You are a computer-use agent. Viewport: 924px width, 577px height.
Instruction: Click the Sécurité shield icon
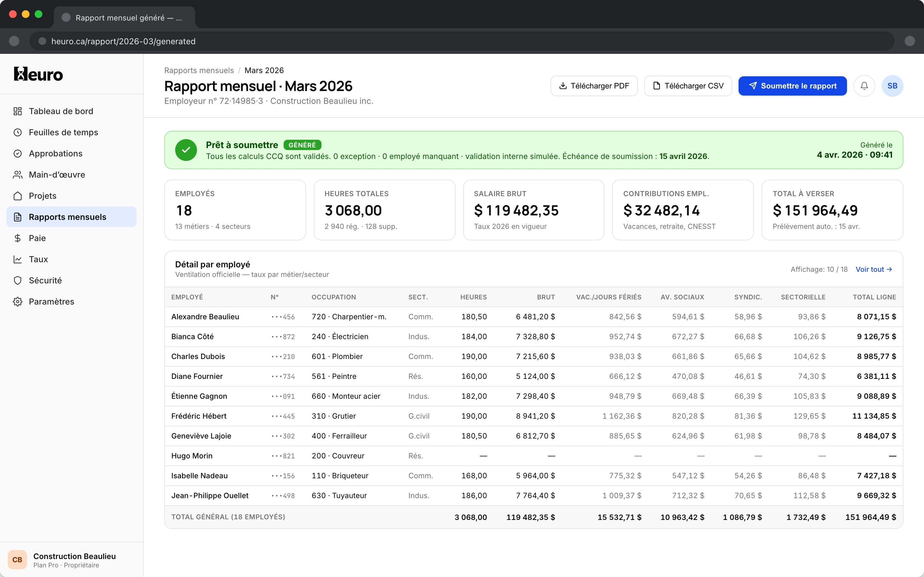[18, 280]
